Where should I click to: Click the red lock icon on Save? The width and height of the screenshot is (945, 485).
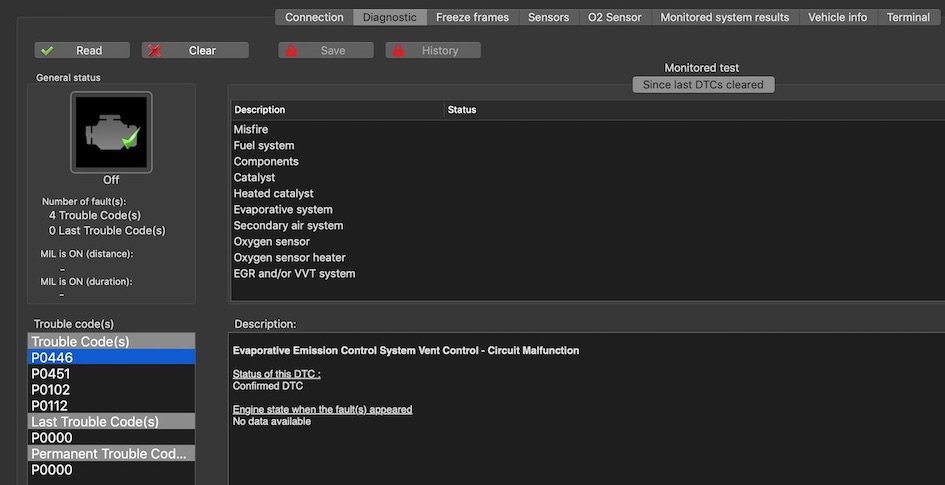point(292,51)
